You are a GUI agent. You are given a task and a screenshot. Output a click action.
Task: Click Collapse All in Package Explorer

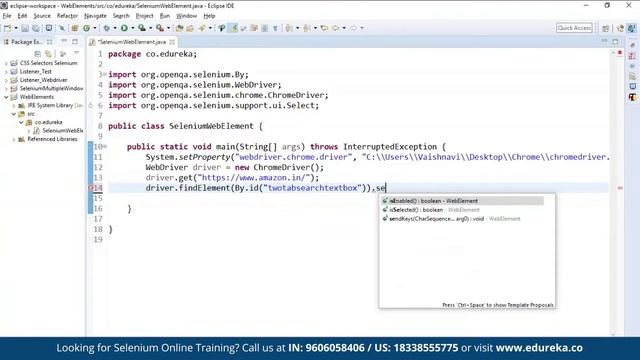coord(38,54)
